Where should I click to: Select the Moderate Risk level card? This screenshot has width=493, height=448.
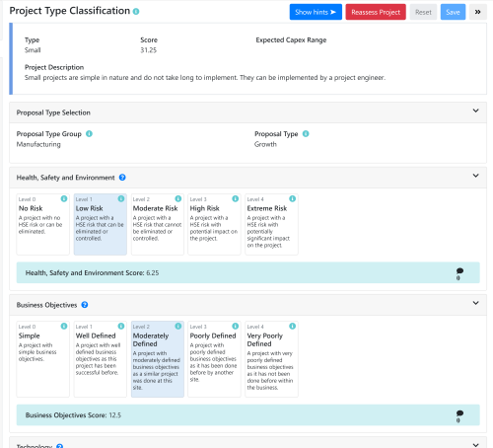click(158, 224)
